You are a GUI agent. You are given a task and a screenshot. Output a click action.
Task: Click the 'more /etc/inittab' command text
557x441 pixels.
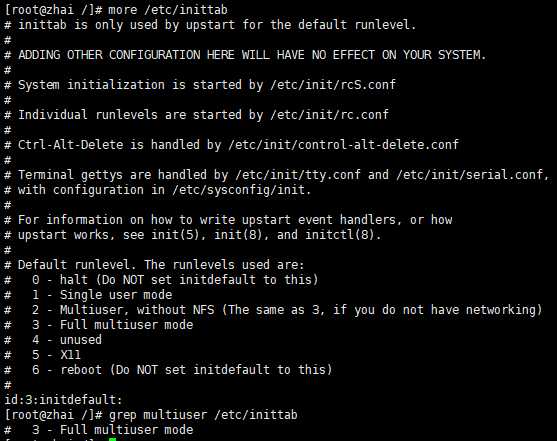(168, 10)
